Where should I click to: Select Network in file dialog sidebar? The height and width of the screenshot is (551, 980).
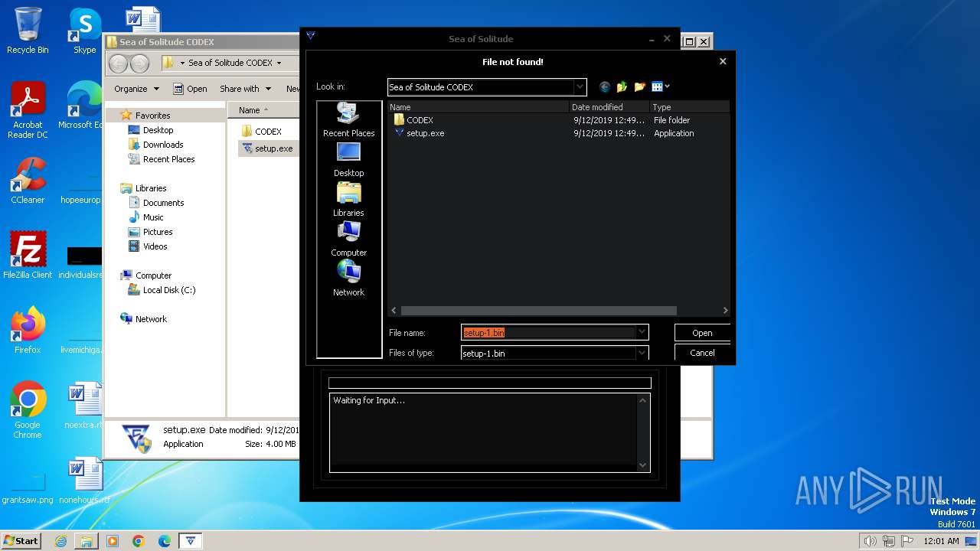pos(348,279)
